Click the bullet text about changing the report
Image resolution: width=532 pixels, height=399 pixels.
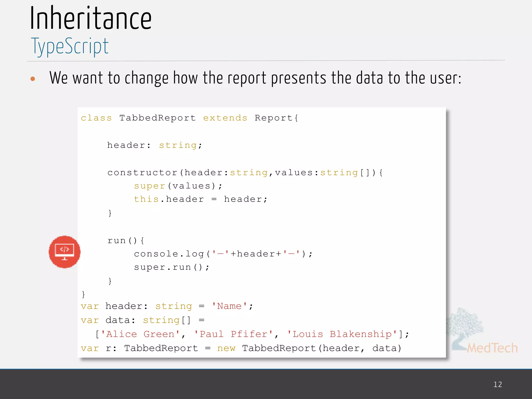click(x=255, y=78)
